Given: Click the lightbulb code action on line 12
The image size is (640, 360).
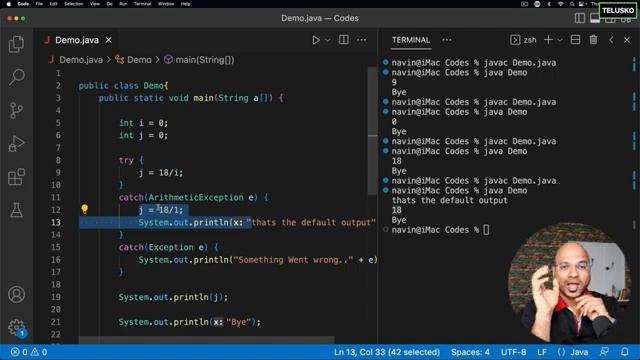Looking at the screenshot, I should click(x=84, y=209).
